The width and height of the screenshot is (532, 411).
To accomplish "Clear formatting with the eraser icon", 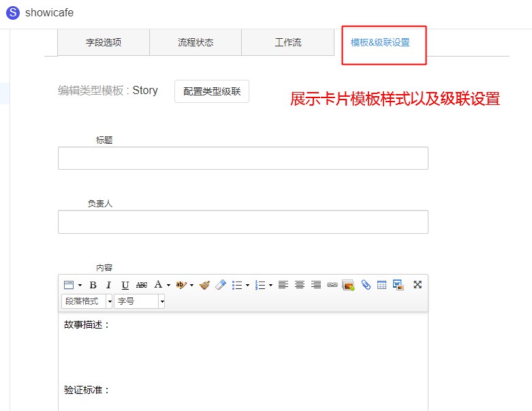I will click(221, 285).
